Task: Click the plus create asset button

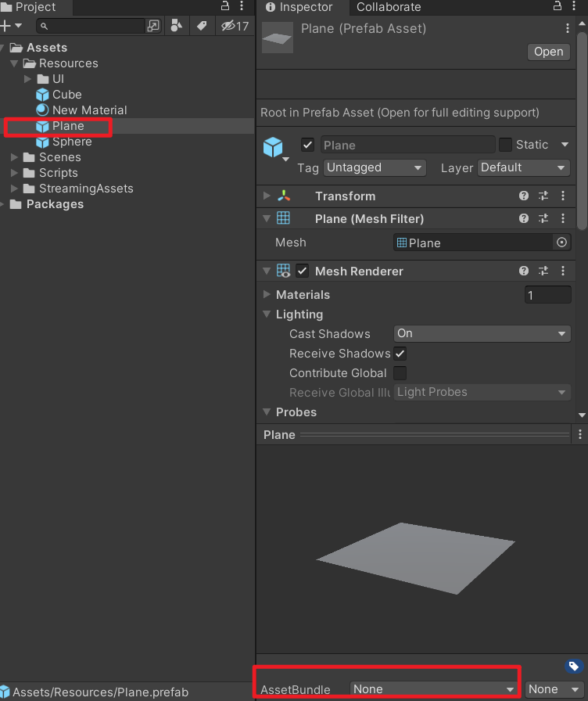Action: (x=10, y=26)
